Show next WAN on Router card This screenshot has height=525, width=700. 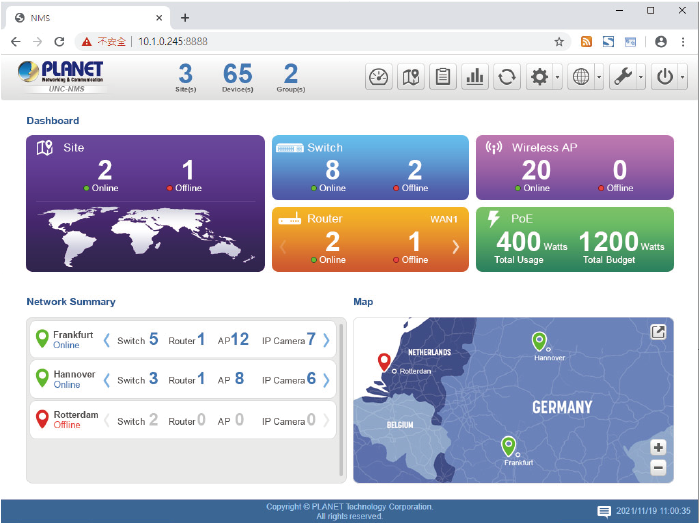pos(456,246)
